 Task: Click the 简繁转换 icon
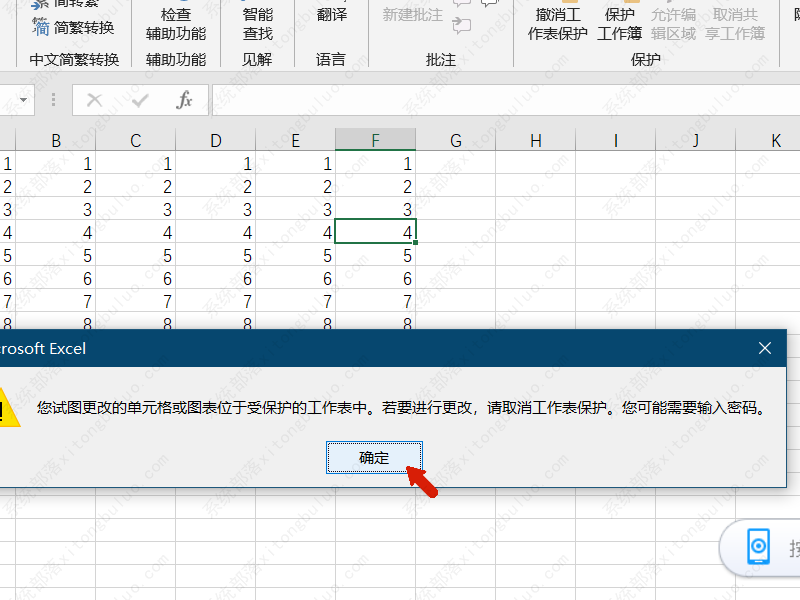coord(40,27)
